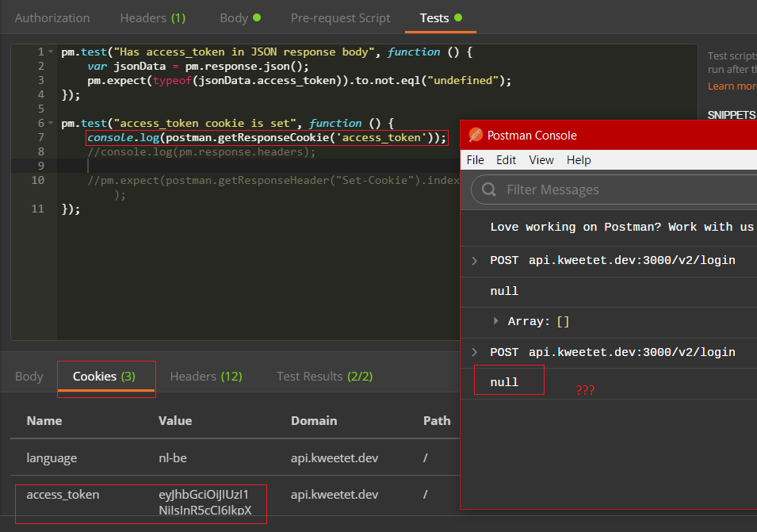Open the response Headers (12) tab
The image size is (757, 532).
coord(206,376)
